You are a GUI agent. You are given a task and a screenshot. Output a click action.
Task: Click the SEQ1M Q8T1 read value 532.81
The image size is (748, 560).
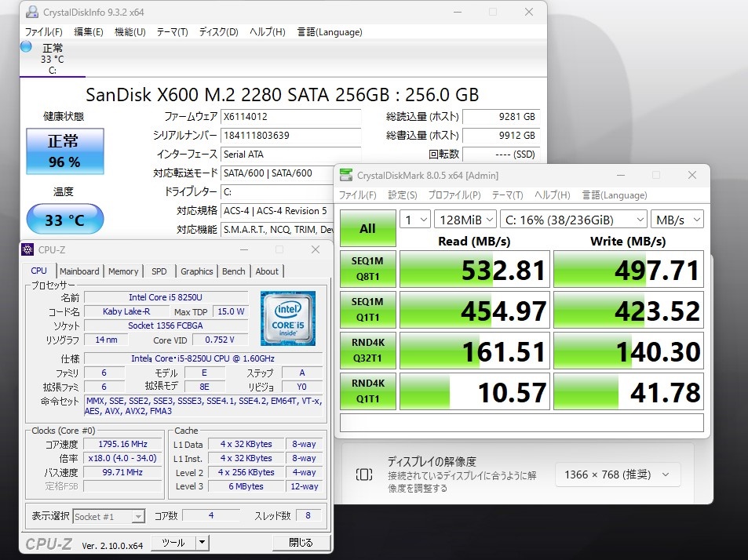475,269
